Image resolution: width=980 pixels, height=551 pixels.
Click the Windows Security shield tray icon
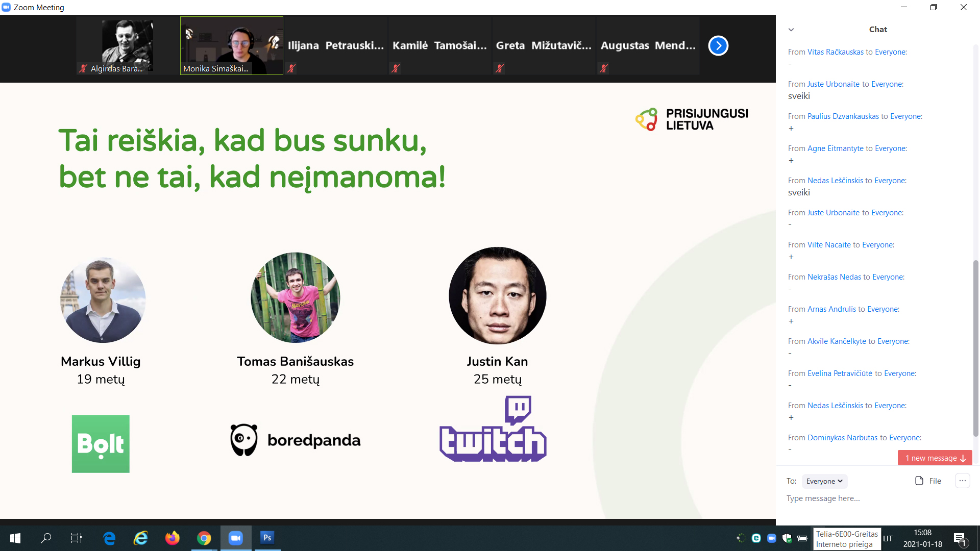[787, 538]
